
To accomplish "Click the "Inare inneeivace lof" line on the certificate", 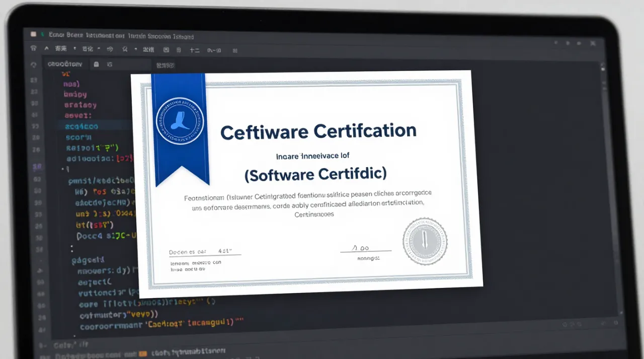I will click(313, 156).
